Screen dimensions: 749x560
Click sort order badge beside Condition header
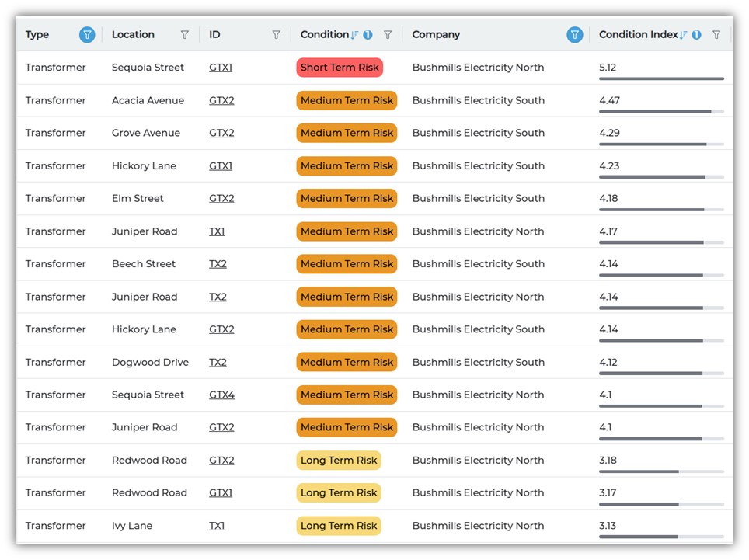(368, 35)
